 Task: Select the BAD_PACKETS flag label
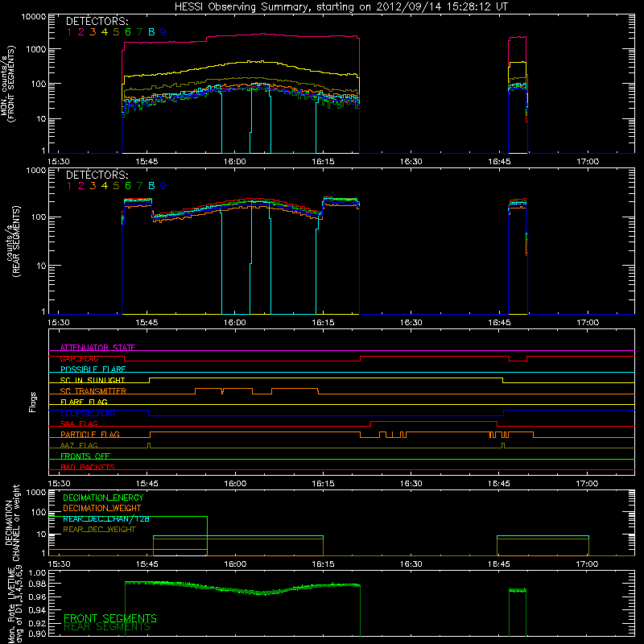pyautogui.click(x=88, y=467)
